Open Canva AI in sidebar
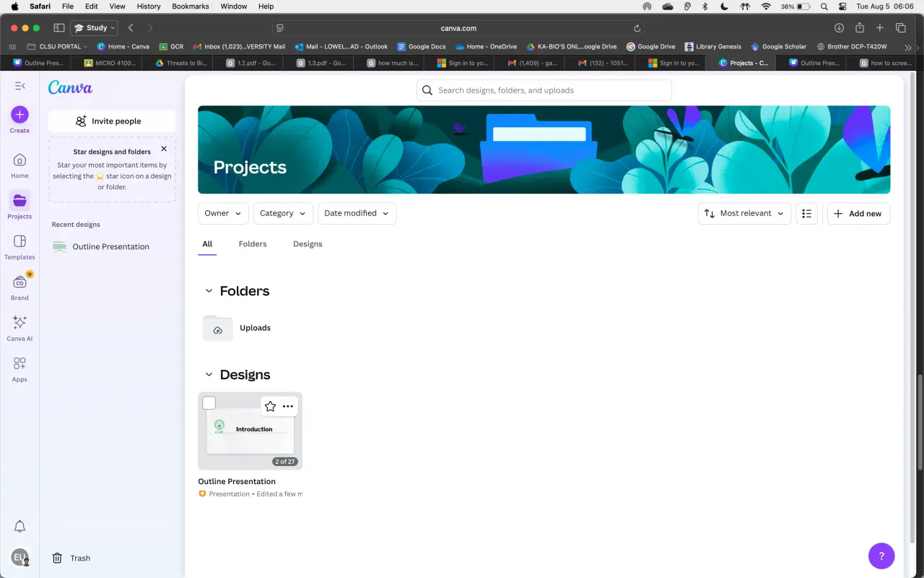The height and width of the screenshot is (578, 924). [19, 328]
